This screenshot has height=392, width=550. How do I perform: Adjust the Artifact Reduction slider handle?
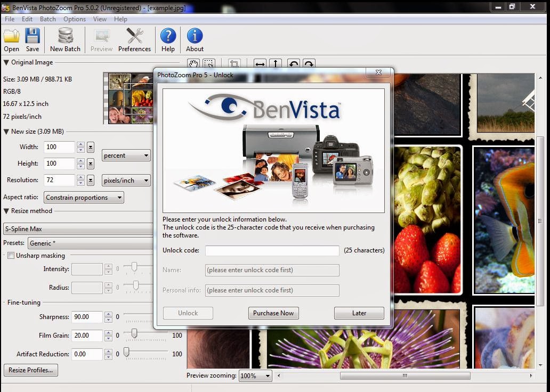coord(127,352)
